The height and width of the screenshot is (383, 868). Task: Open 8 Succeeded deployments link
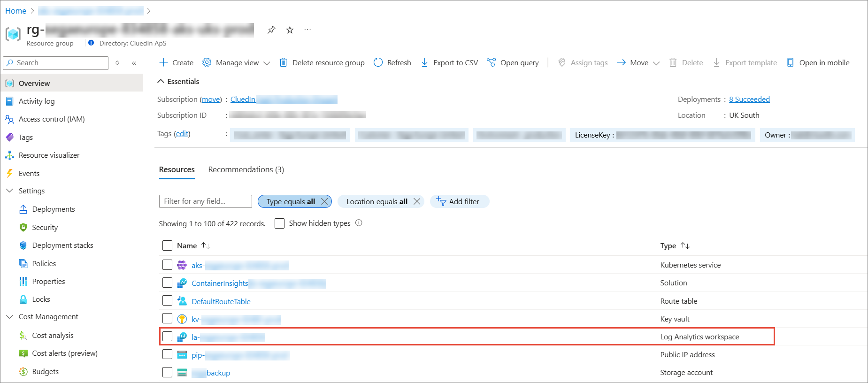point(749,99)
